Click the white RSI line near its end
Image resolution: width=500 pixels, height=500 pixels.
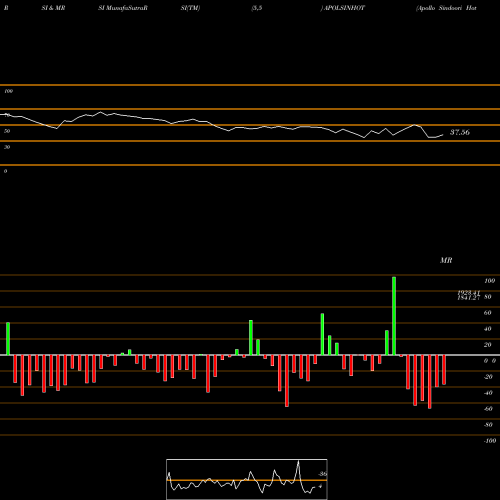pyautogui.click(x=437, y=136)
